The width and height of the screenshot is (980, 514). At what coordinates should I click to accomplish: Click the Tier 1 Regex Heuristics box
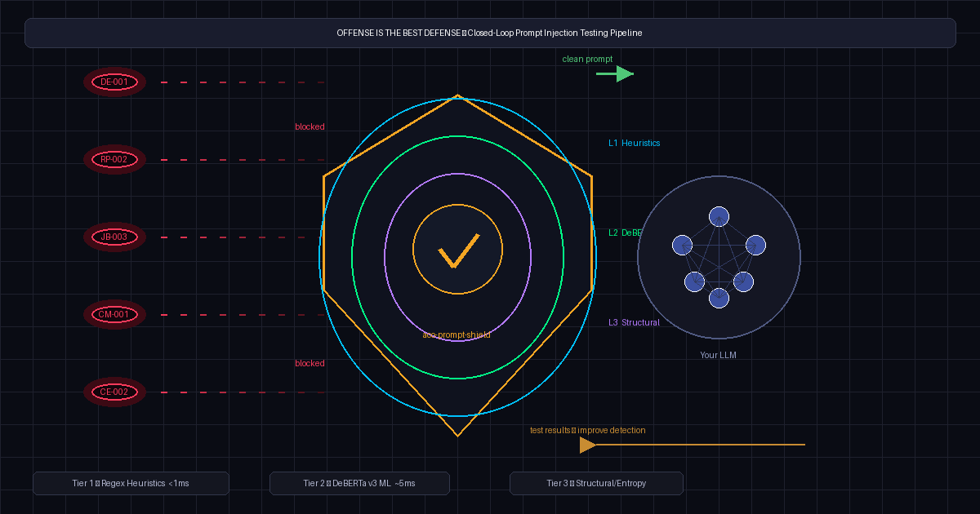click(131, 483)
